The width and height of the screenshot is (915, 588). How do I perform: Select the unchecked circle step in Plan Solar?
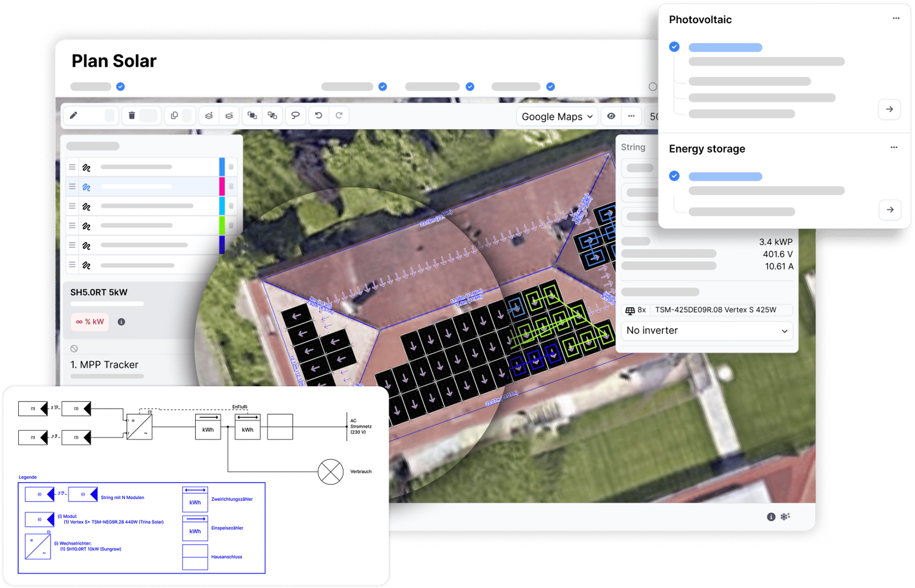pyautogui.click(x=653, y=87)
